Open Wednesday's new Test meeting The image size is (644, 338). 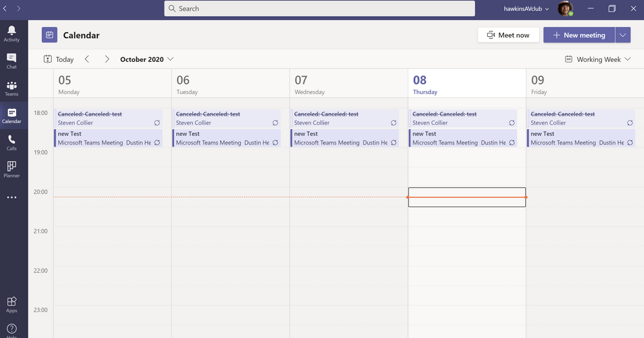[x=345, y=138]
